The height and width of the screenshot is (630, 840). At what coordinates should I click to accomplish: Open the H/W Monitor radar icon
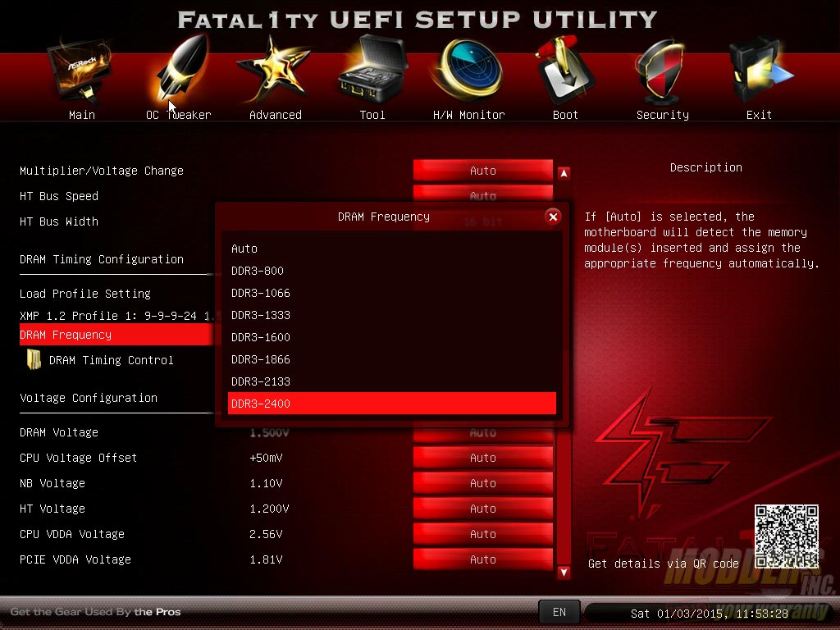(468, 71)
